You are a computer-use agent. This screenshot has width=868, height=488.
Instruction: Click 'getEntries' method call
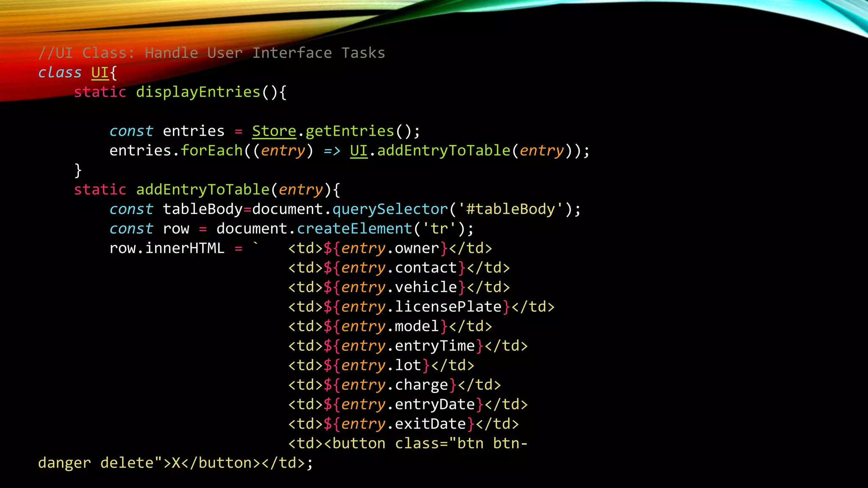click(350, 131)
